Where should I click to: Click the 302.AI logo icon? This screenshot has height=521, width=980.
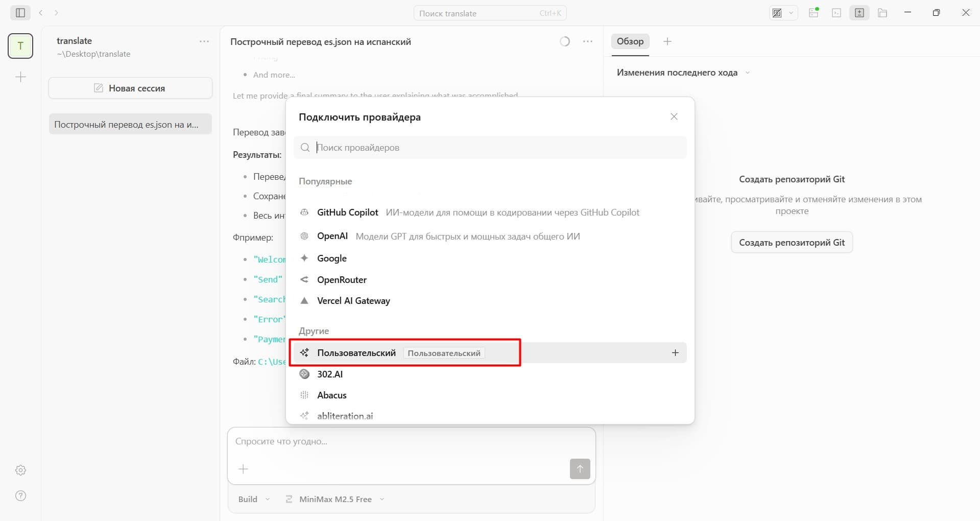point(304,374)
